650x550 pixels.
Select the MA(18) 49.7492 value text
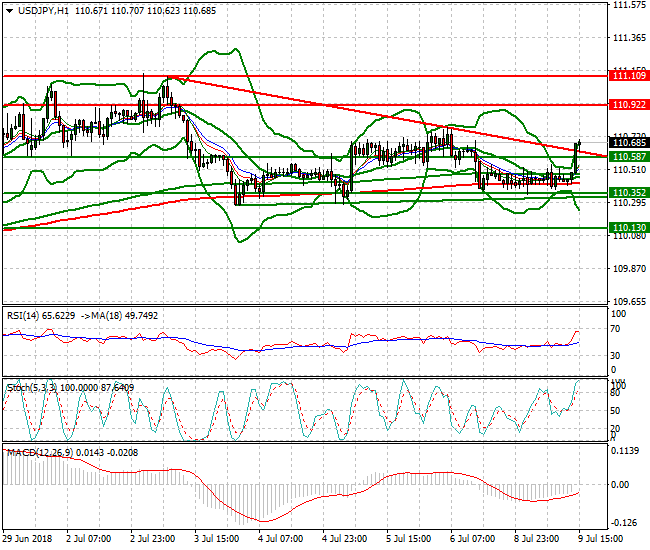125,316
